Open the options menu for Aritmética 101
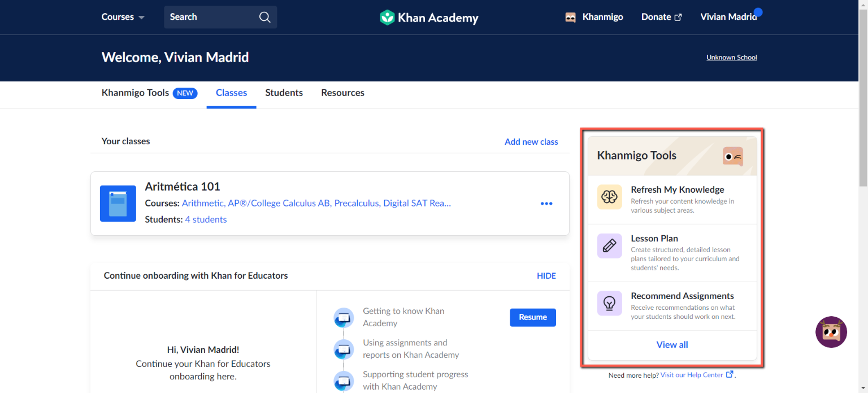This screenshot has height=393, width=868. [x=546, y=203]
